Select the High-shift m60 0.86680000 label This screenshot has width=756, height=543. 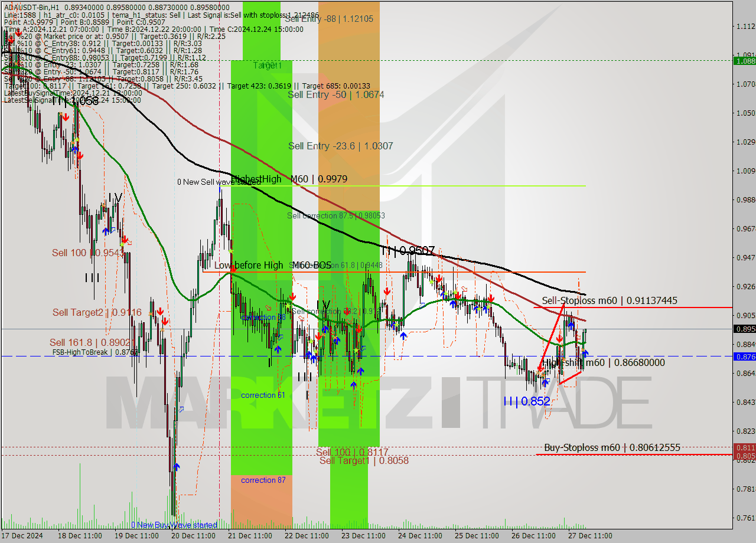coord(603,362)
